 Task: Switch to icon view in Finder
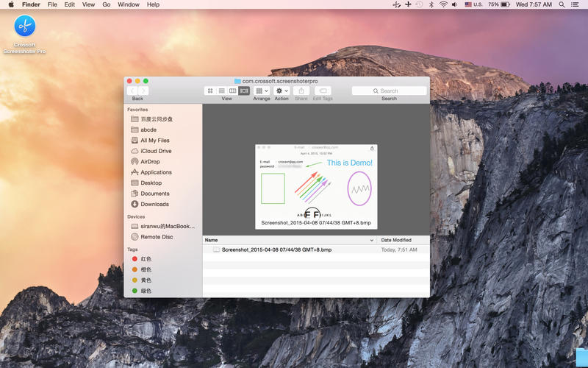coord(210,91)
